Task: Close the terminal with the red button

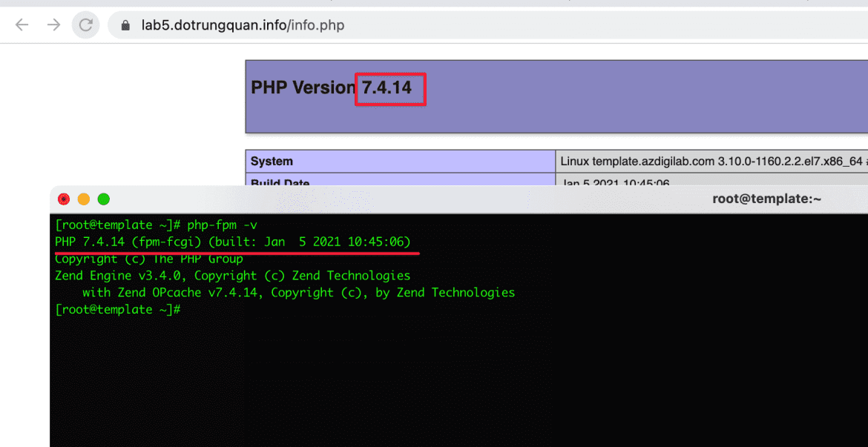Action: pos(64,199)
